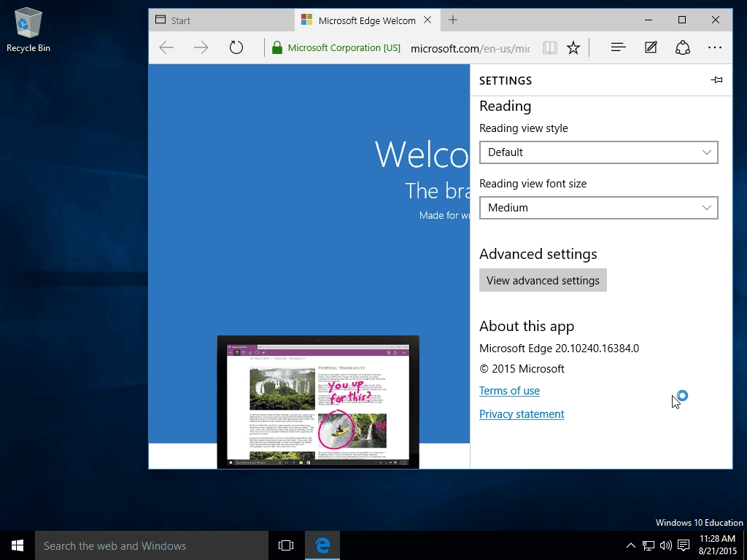Maximize the Edge window
The image size is (747, 560).
[x=682, y=20]
